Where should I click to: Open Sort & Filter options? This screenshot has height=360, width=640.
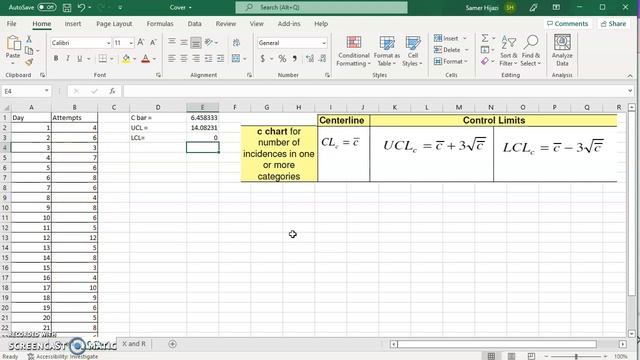(508, 51)
